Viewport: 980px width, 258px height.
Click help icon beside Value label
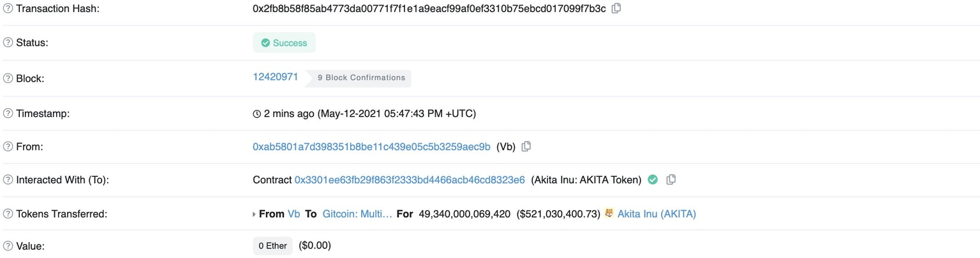coord(8,246)
